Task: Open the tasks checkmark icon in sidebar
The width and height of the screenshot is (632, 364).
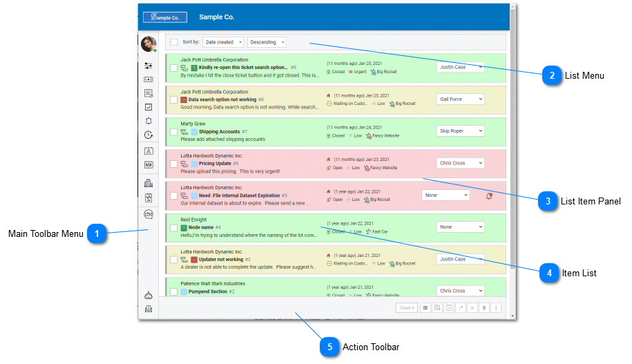Action: click(149, 107)
